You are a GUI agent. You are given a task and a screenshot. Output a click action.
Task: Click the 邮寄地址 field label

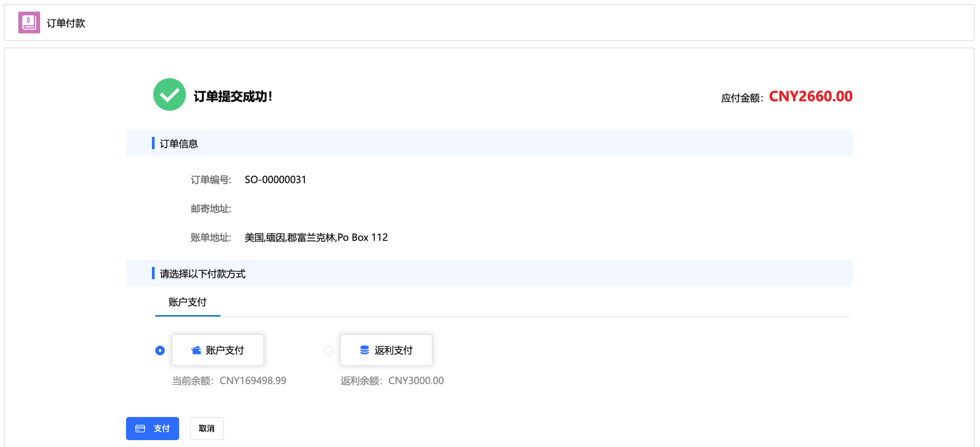[x=211, y=209]
